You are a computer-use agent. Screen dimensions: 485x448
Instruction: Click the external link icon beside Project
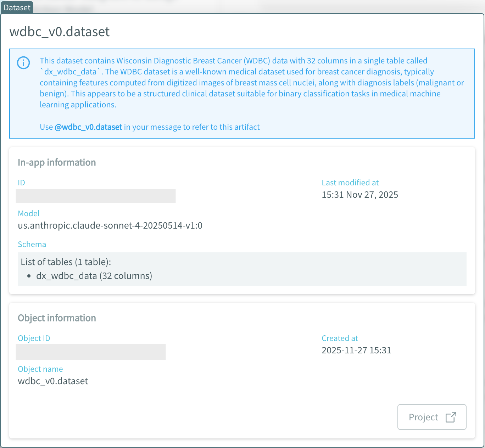451,417
